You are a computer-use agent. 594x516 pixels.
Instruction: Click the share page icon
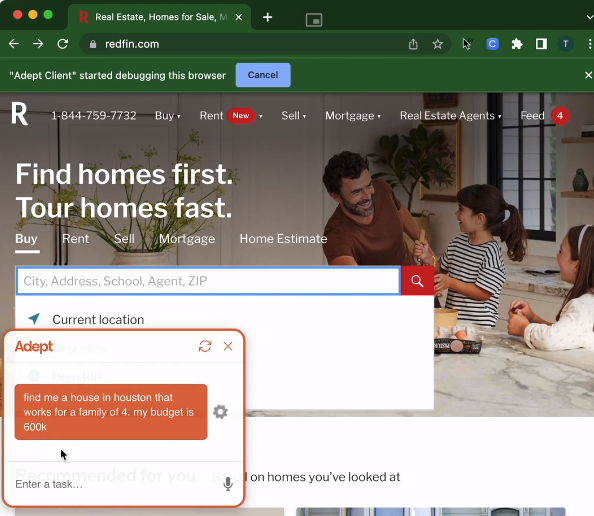pyautogui.click(x=413, y=44)
